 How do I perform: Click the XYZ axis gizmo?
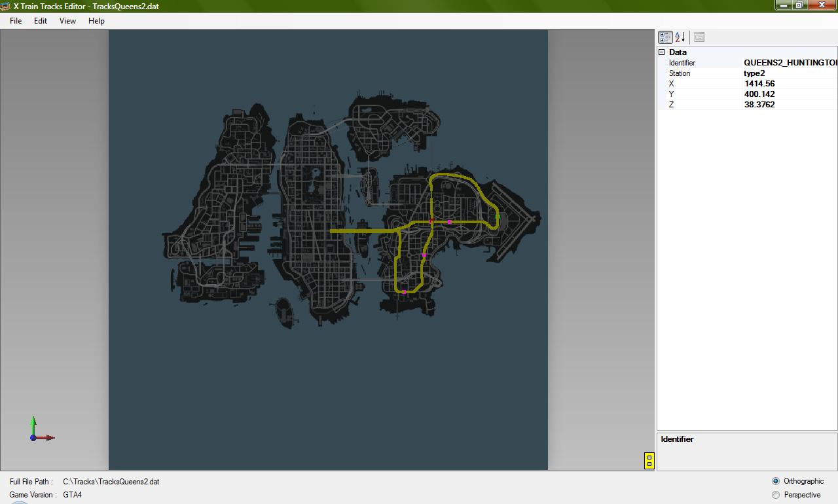point(42,429)
